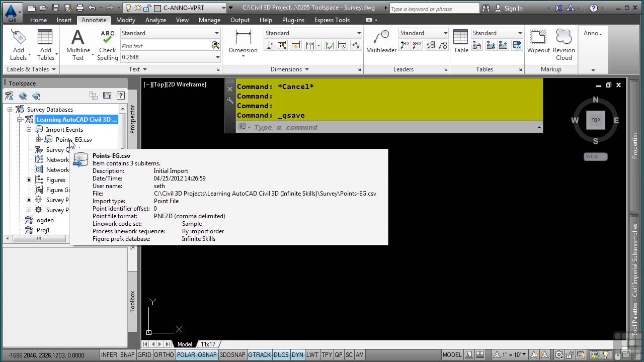This screenshot has height=362, width=644.
Task: Click the New drawing icon
Action: point(32,8)
